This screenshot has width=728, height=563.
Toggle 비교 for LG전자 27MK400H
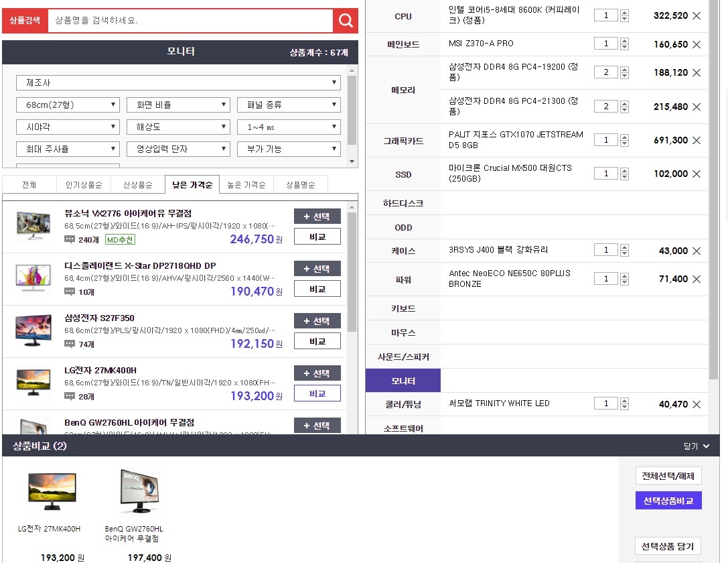[x=317, y=393]
